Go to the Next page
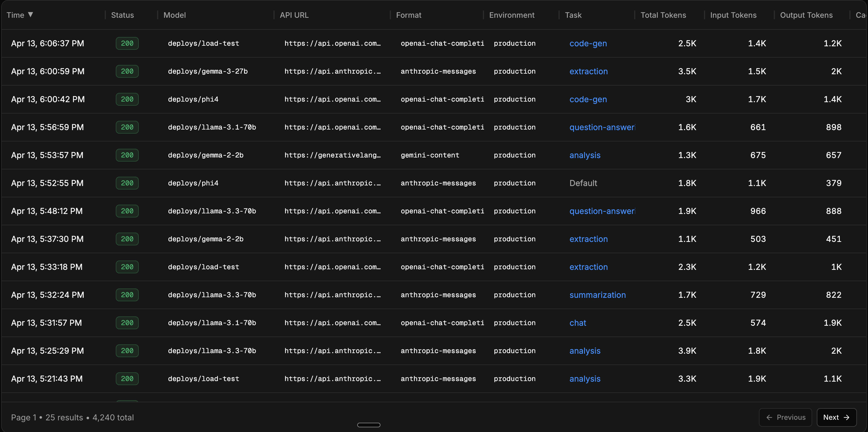 point(836,417)
